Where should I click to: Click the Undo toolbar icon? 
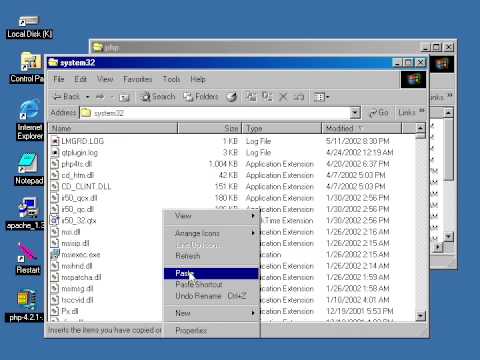[x=299, y=97]
